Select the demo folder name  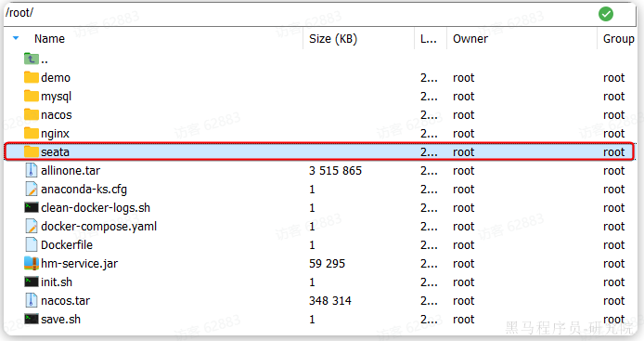[x=56, y=78]
